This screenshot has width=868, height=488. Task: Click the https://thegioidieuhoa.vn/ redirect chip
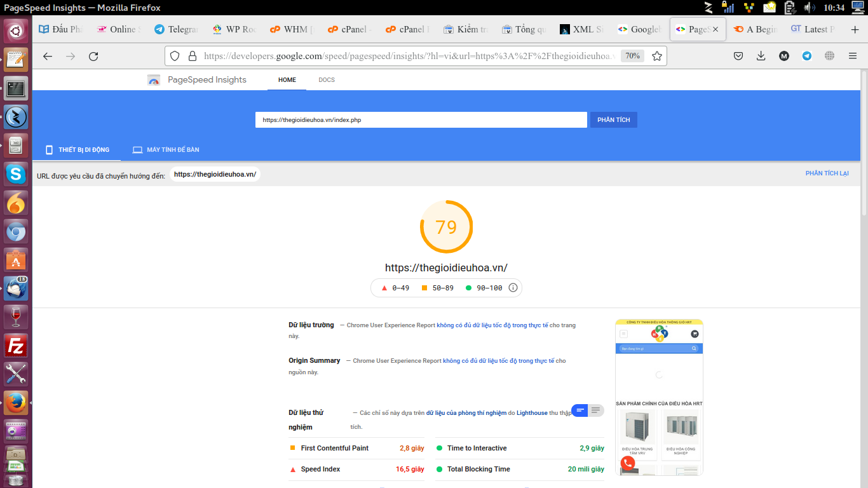(215, 174)
